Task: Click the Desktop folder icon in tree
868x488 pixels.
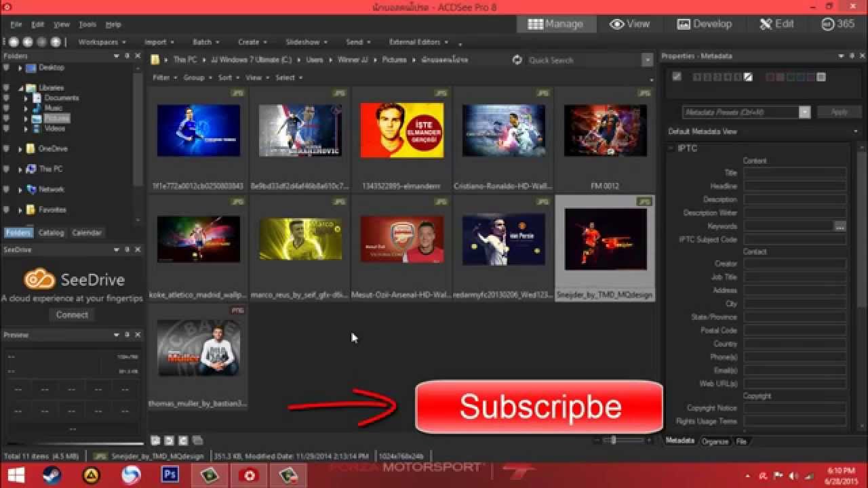Action: (31, 68)
